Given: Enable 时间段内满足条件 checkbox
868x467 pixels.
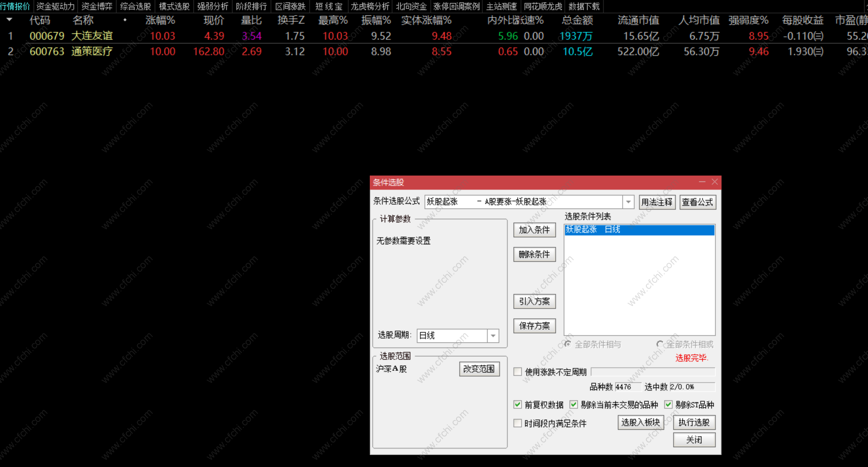Looking at the screenshot, I should [x=518, y=423].
